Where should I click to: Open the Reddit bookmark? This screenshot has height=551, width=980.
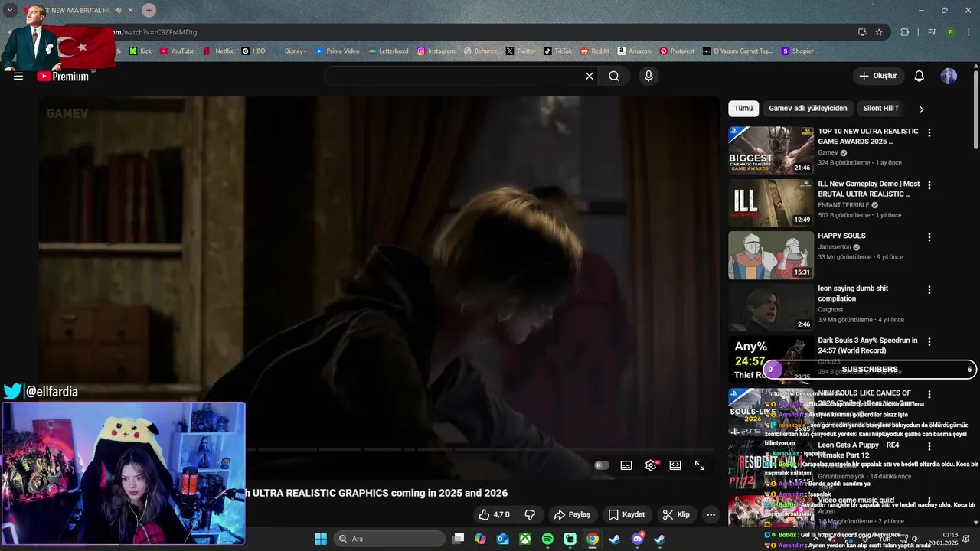tap(595, 51)
